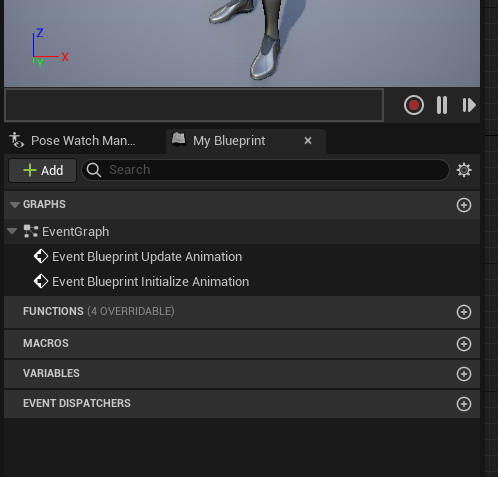Image resolution: width=498 pixels, height=477 pixels.
Task: Collapse the EventGraph tree node
Action: click(x=12, y=231)
